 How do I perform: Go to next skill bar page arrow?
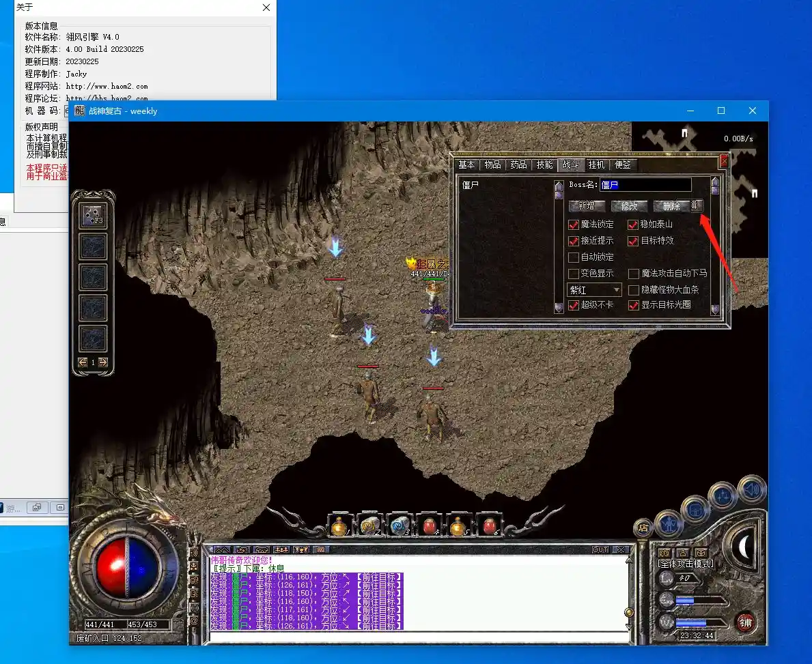pyautogui.click(x=103, y=362)
